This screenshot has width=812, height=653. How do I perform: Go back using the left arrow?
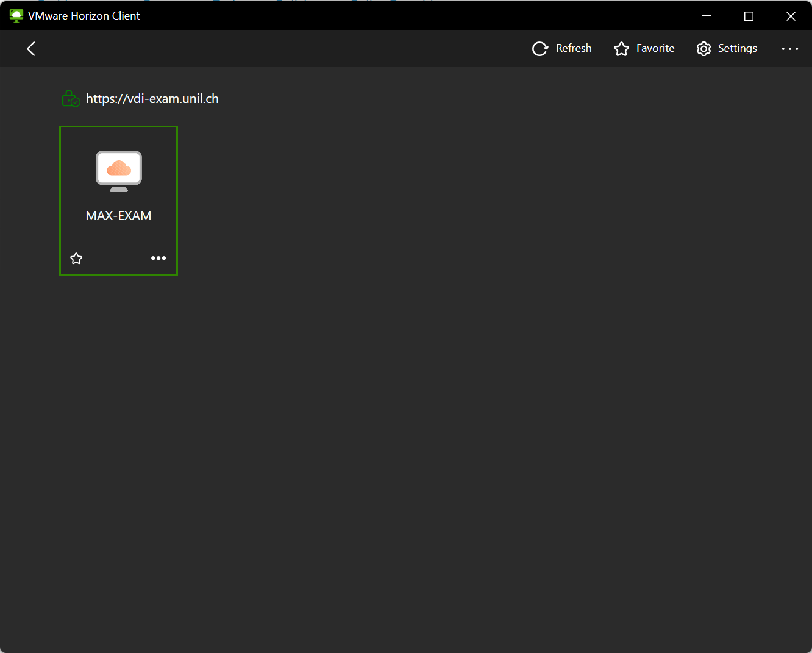click(x=31, y=49)
